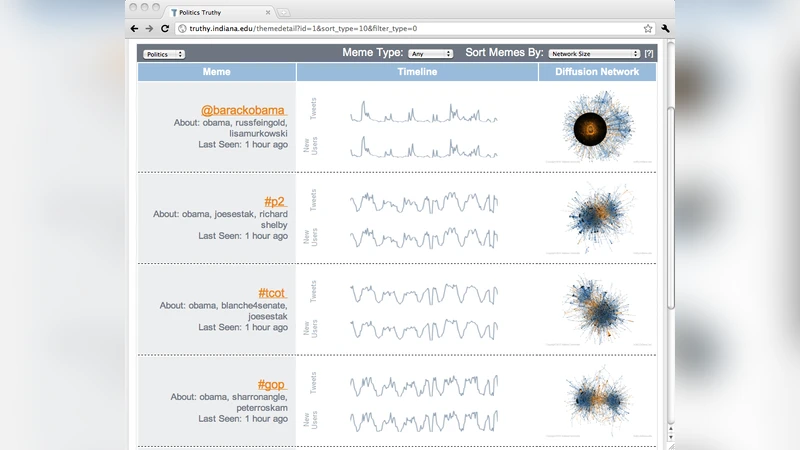
Task: Click the browser forward arrow
Action: (x=149, y=29)
